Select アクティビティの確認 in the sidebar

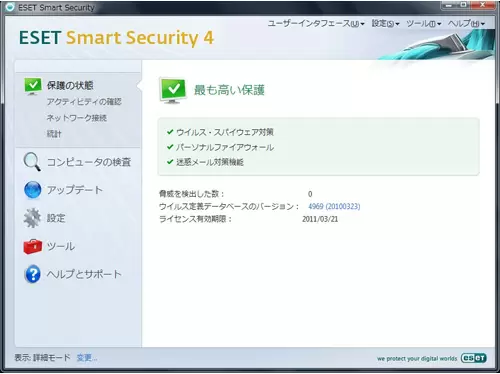(84, 102)
